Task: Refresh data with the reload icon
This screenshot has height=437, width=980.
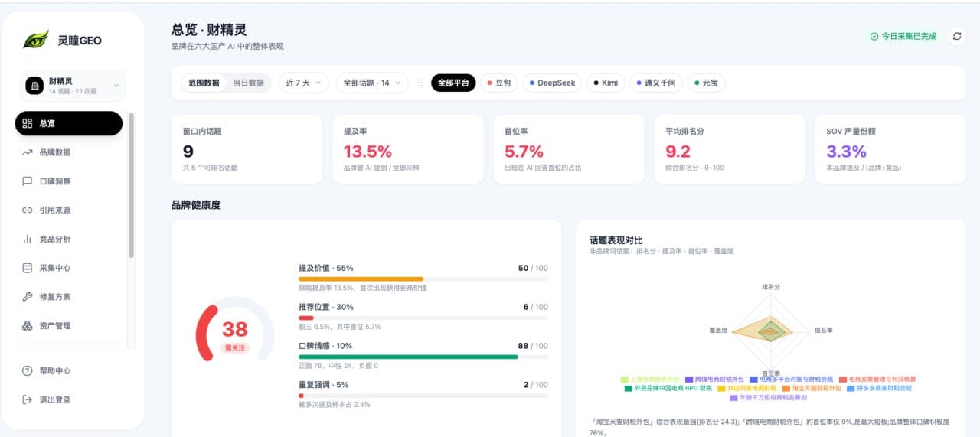Action: click(956, 36)
